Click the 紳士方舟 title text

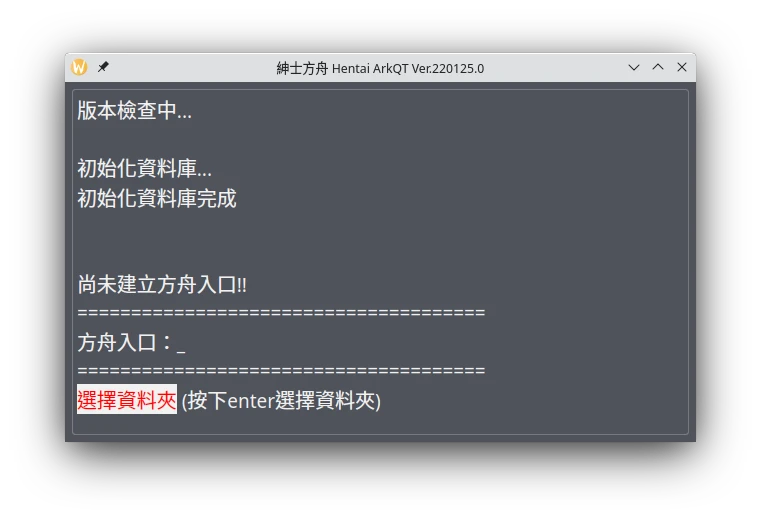click(302, 68)
